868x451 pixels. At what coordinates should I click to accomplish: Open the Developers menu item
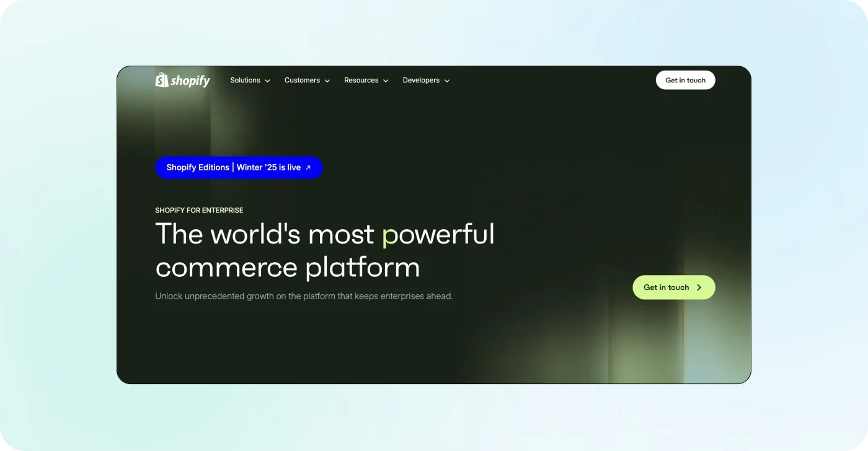tap(421, 80)
